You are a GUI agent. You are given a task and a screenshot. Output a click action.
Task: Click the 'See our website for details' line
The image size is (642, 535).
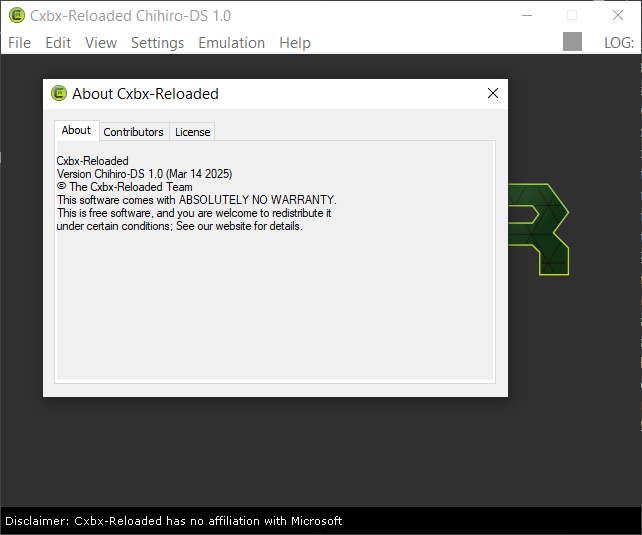(x=179, y=226)
